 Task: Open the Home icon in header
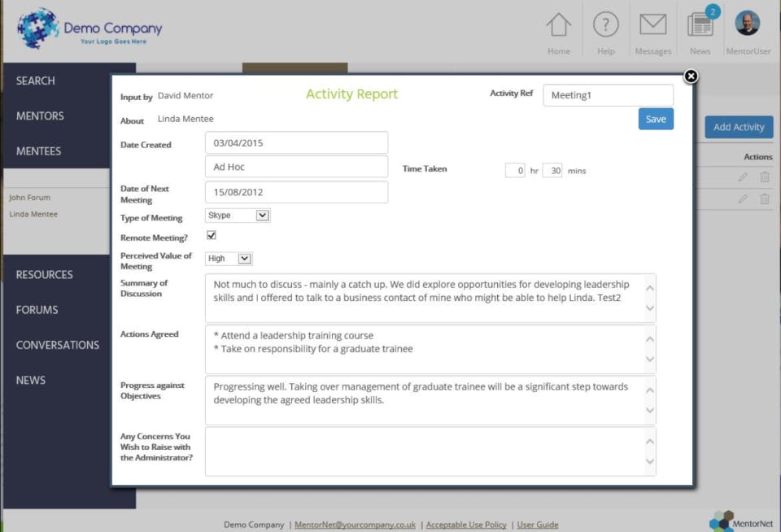click(x=558, y=25)
